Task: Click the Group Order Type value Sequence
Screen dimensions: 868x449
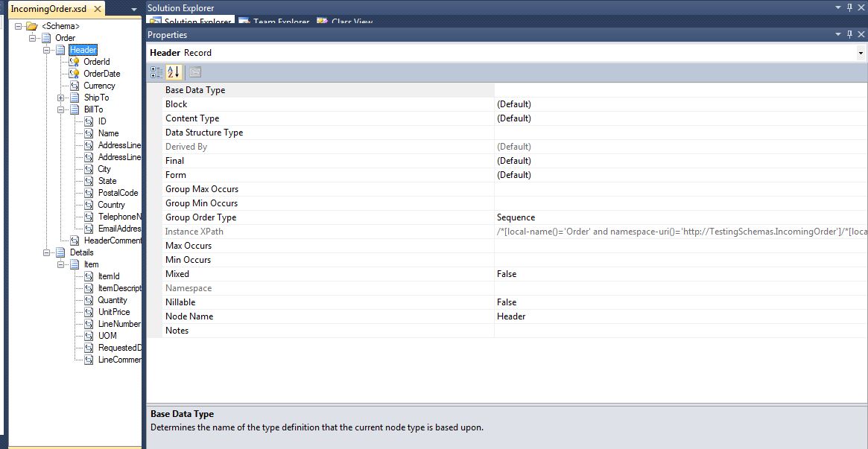Action: (x=516, y=218)
